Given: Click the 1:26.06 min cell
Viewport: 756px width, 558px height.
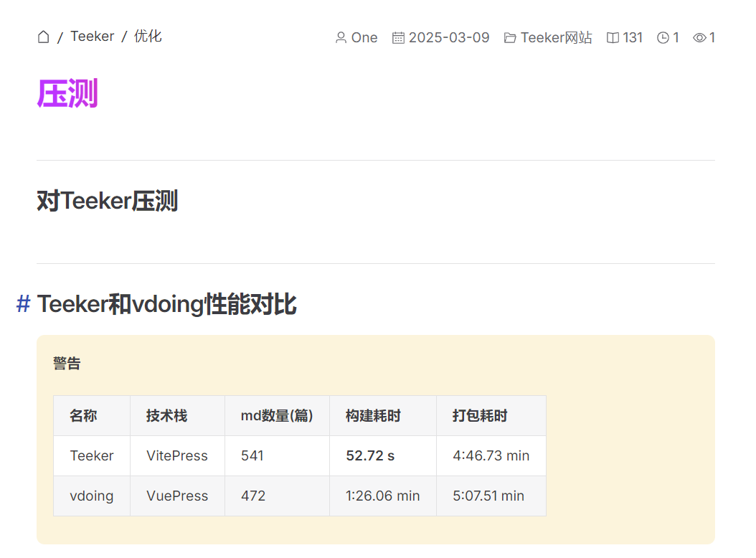Looking at the screenshot, I should coord(383,496).
